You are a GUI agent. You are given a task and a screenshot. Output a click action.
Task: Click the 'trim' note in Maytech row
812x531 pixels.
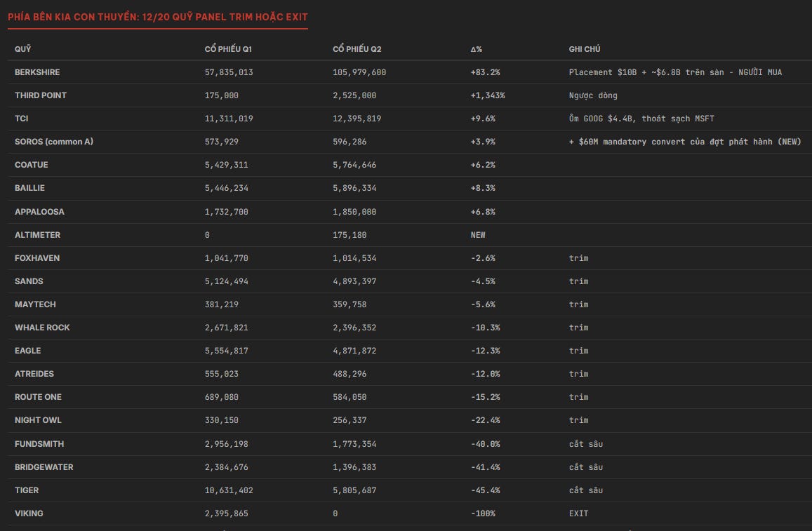pos(578,304)
